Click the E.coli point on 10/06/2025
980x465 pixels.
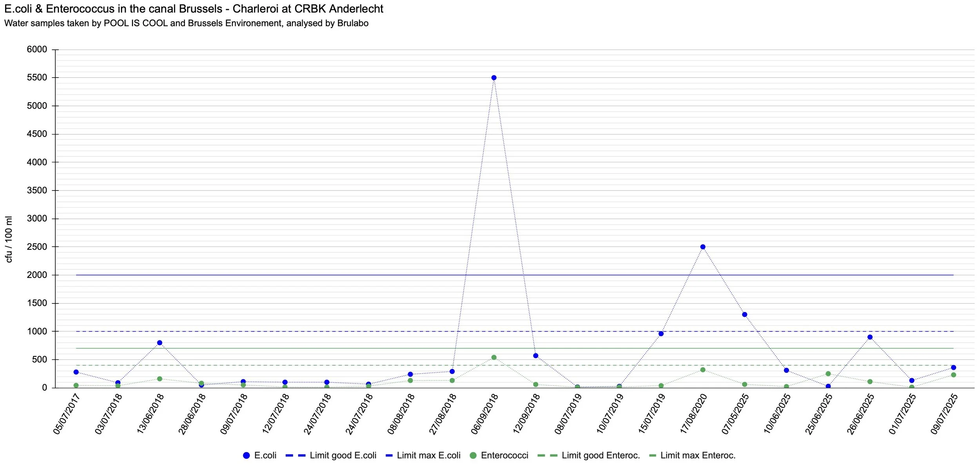(786, 370)
